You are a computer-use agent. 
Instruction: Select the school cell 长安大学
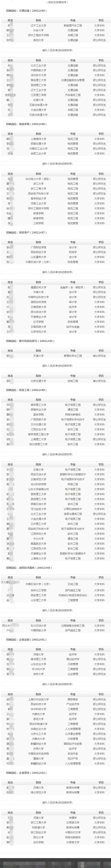tap(38, 30)
